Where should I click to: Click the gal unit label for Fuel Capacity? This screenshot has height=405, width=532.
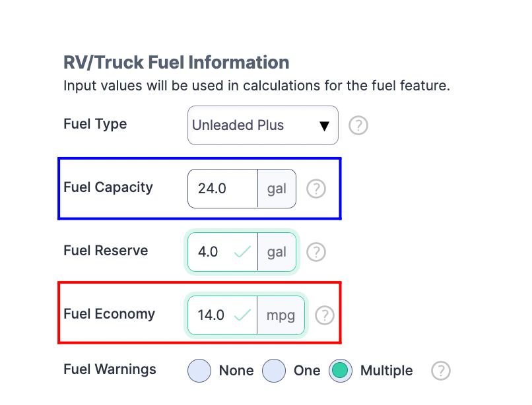277,189
